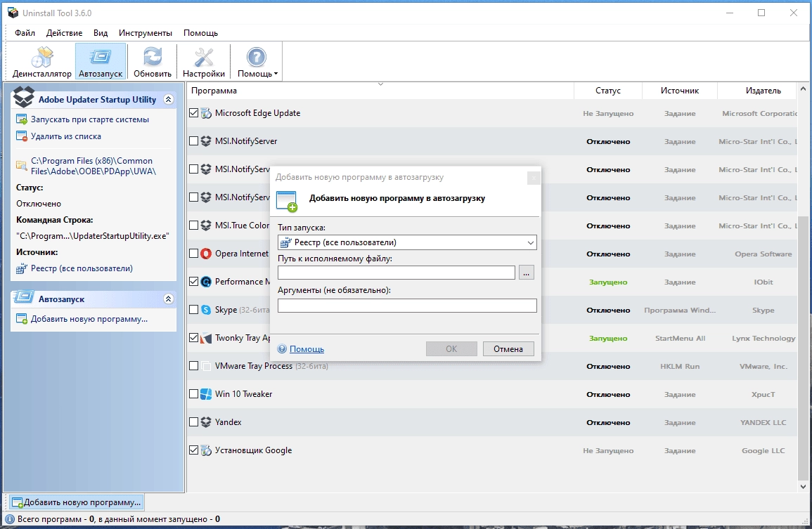This screenshot has height=529, width=812.
Task: Open the Adobe OOBE PDApp folder path
Action: coord(94,166)
